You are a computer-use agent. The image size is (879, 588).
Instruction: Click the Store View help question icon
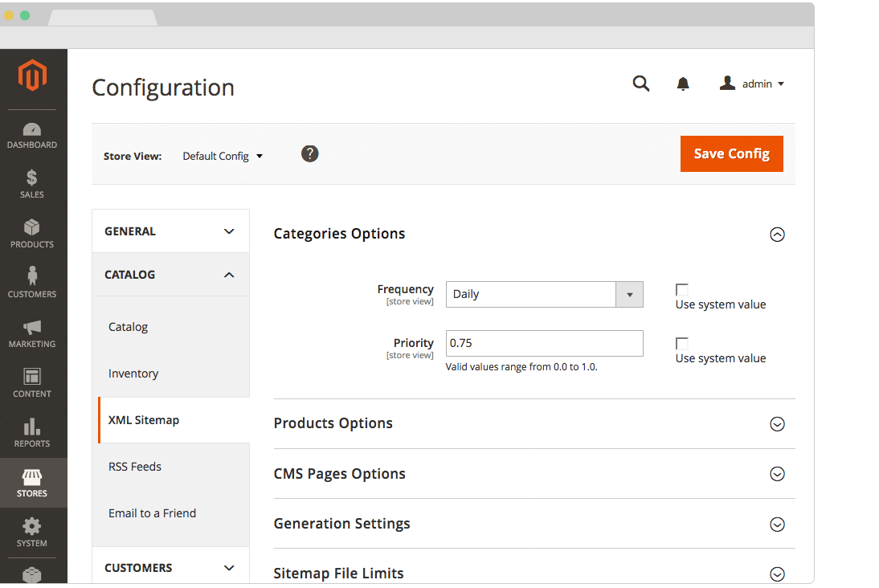[x=310, y=153]
